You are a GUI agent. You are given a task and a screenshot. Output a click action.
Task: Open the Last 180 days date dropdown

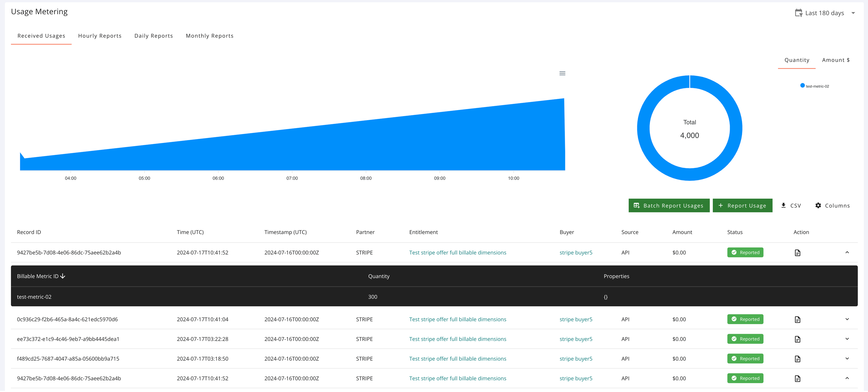(x=853, y=13)
